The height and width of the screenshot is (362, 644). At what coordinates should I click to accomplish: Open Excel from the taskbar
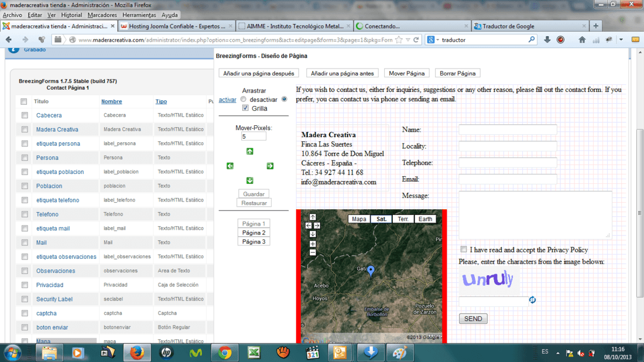tap(254, 353)
